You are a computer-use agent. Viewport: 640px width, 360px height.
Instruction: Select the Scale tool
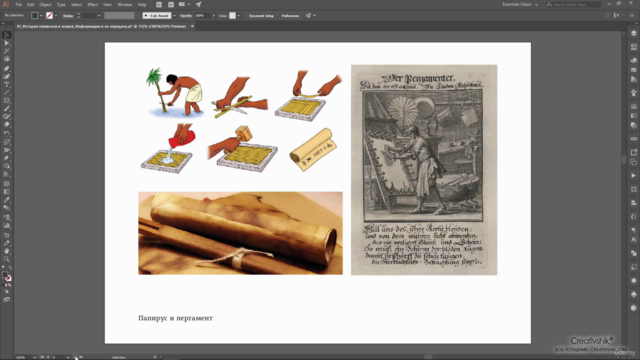[x=7, y=142]
